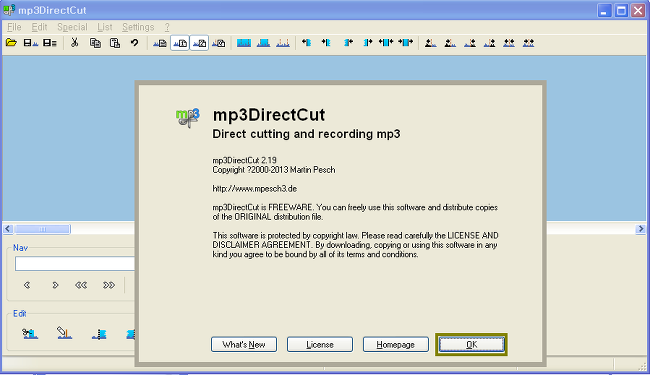Image resolution: width=650 pixels, height=375 pixels.
Task: Click the Copy icon in the toolbar
Action: tap(95, 43)
